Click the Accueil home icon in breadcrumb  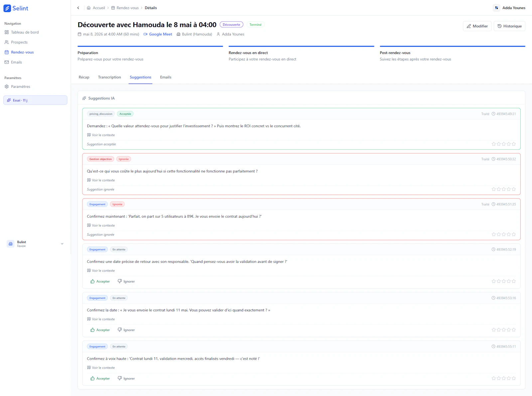click(89, 8)
